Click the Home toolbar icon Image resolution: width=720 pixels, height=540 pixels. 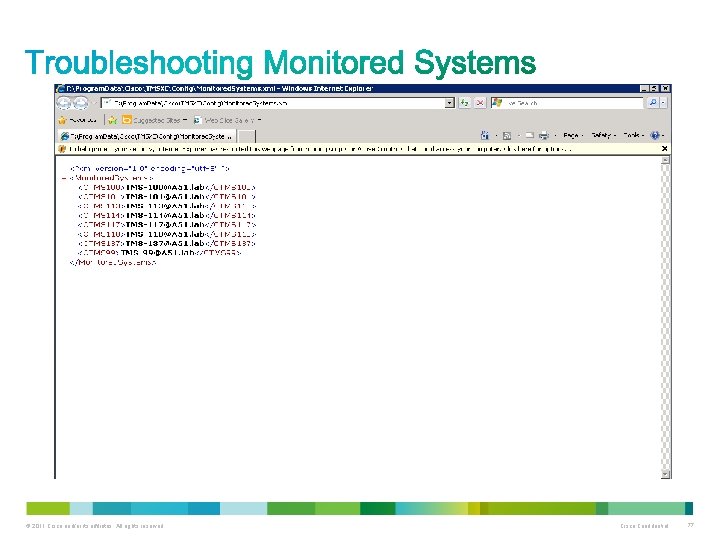click(x=485, y=135)
